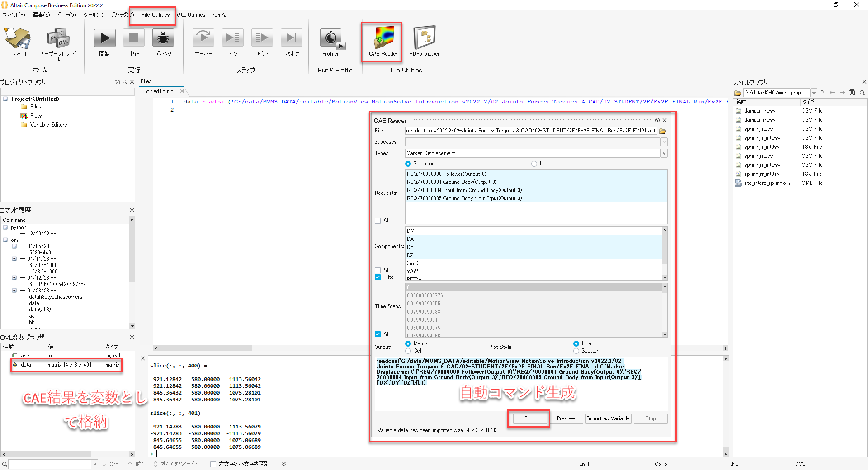This screenshot has width=868, height=470.
Task: Browse for file in CAE Reader
Action: (x=663, y=131)
